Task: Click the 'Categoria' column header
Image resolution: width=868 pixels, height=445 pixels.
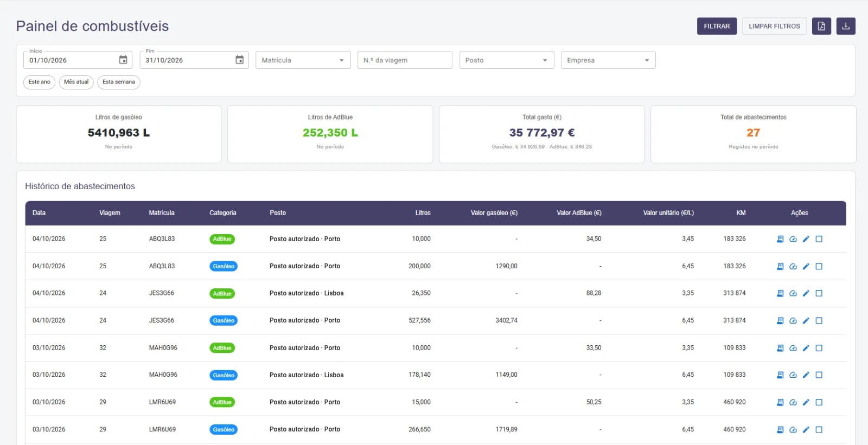Action: (223, 213)
